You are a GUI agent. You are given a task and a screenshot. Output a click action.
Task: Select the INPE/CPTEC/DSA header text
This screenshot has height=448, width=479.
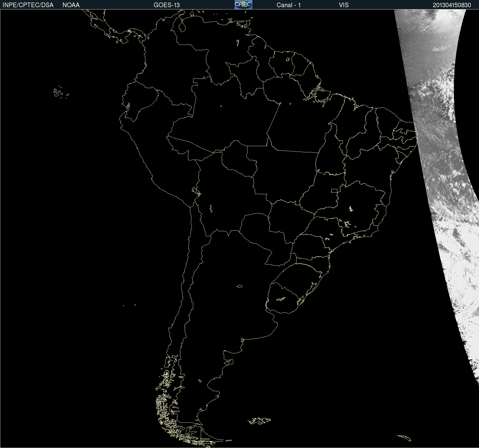[28, 5]
